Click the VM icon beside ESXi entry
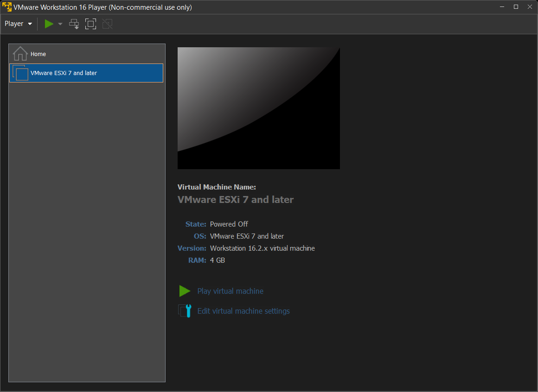The image size is (538, 392). pos(20,73)
